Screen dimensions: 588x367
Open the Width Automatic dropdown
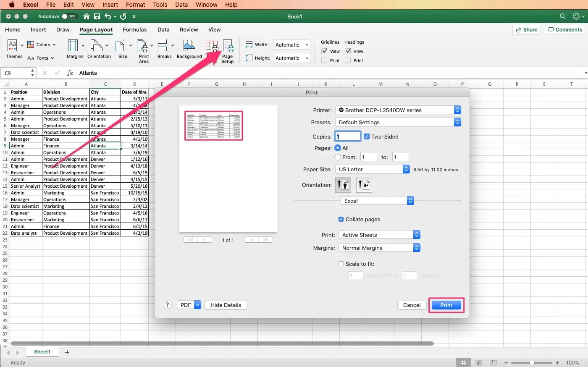click(x=291, y=45)
